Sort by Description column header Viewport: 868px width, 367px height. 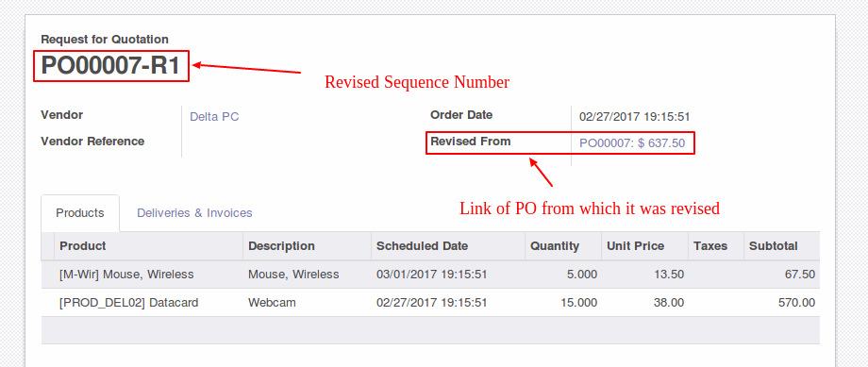coord(308,246)
